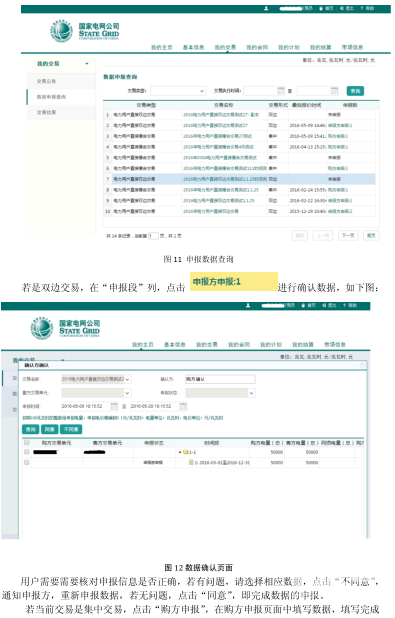The width and height of the screenshot is (395, 618).
Task: Click the 不同意 button in the dialog
Action: (x=71, y=429)
